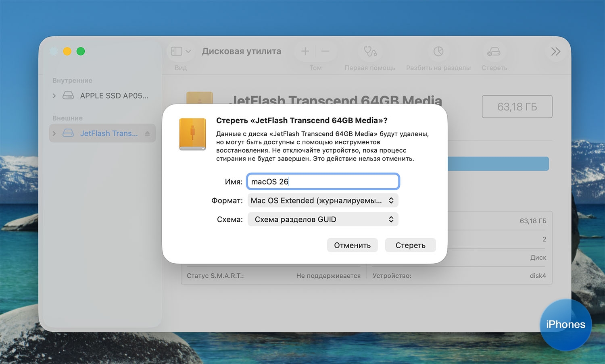Click the 63,18 ГБ value in the info table
605x364 pixels.
(533, 221)
